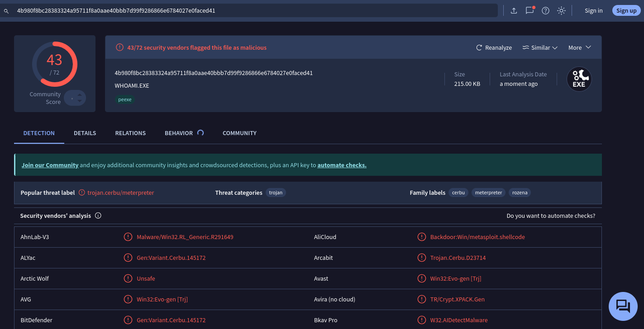Toggle the light/dark theme sun icon
This screenshot has width=644, height=329.
tap(561, 10)
